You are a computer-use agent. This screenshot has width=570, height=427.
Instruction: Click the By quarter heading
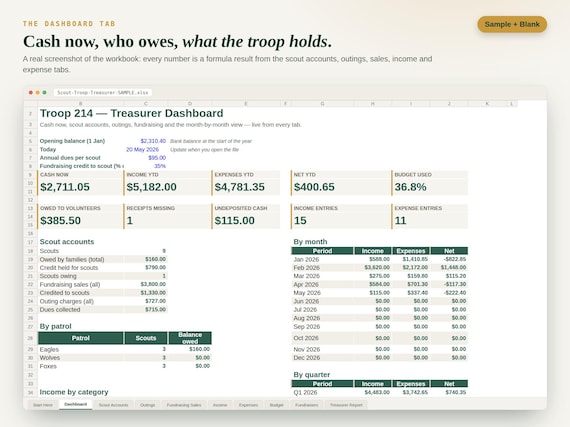(x=312, y=375)
